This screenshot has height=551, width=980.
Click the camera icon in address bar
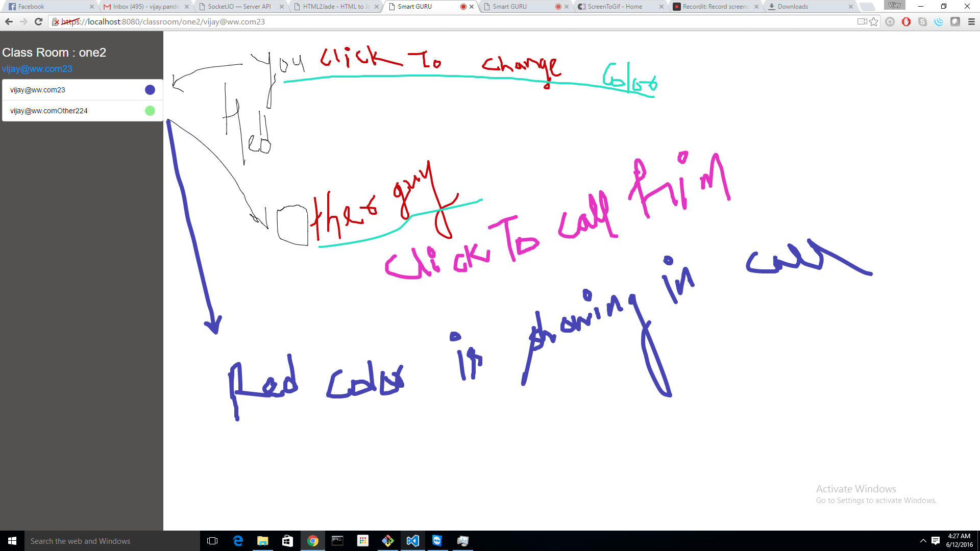[862, 21]
